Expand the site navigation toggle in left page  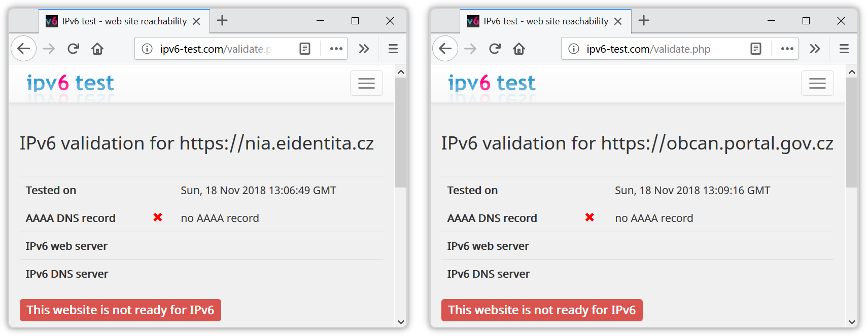[366, 83]
